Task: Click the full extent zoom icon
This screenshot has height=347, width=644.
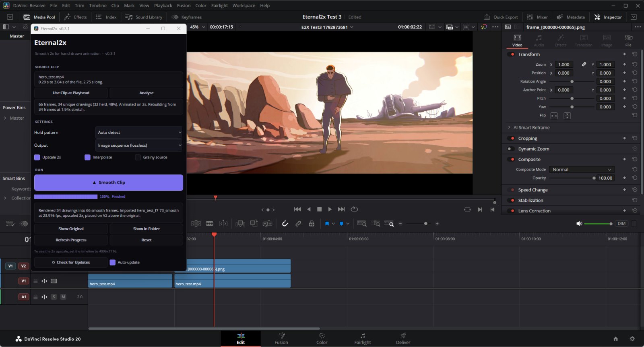Action: pos(362,224)
